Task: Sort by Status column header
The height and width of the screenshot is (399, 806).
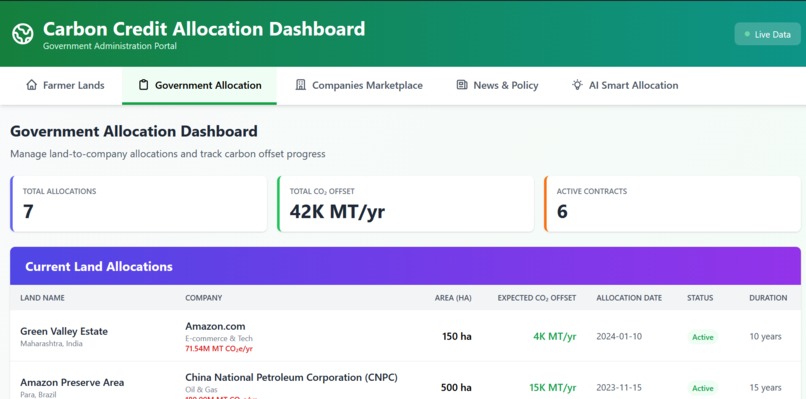Action: click(700, 298)
